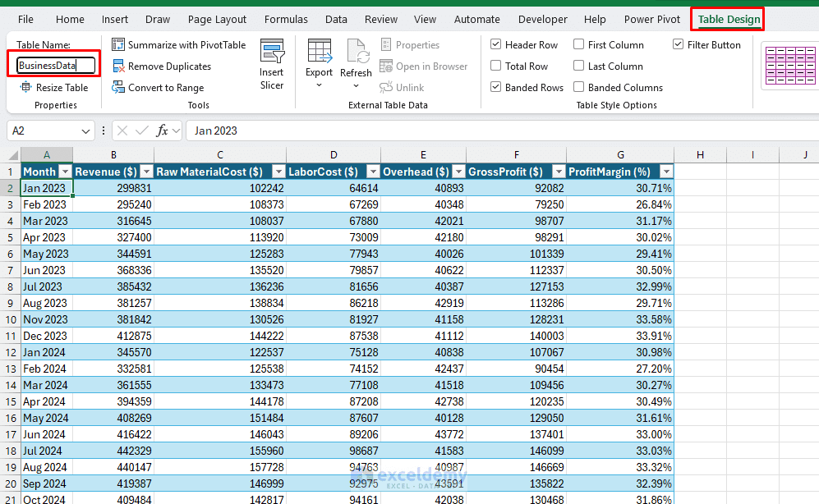This screenshot has height=504, width=819.
Task: Click the formula bar showing Jan 2023
Action: [x=501, y=131]
